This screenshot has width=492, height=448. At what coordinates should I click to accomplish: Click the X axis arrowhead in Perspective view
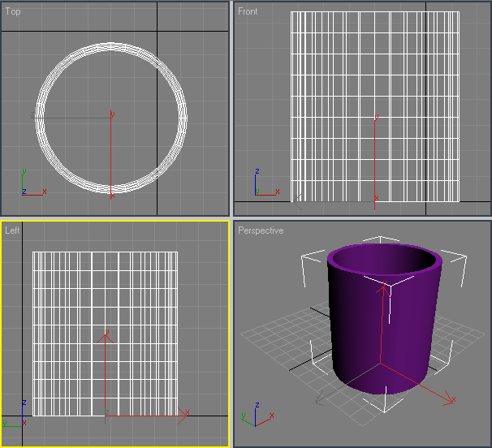click(x=449, y=401)
